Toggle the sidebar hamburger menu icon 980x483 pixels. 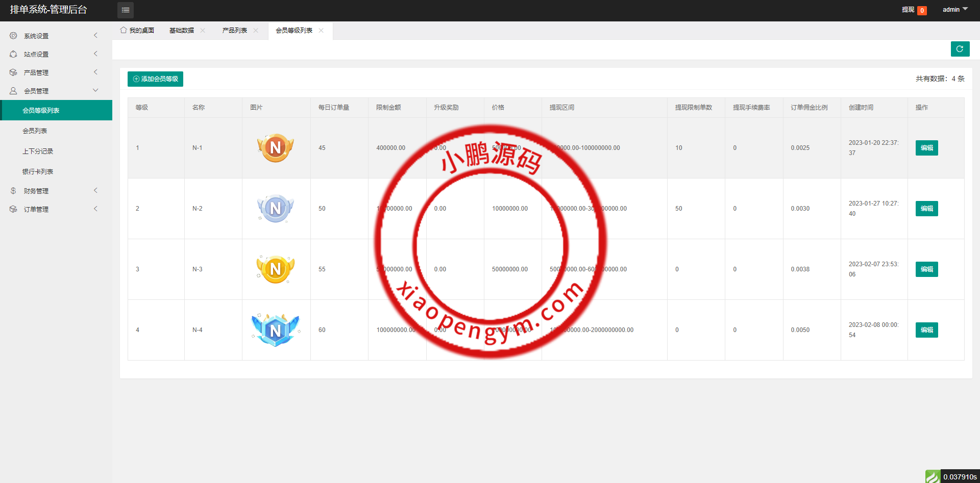click(125, 10)
